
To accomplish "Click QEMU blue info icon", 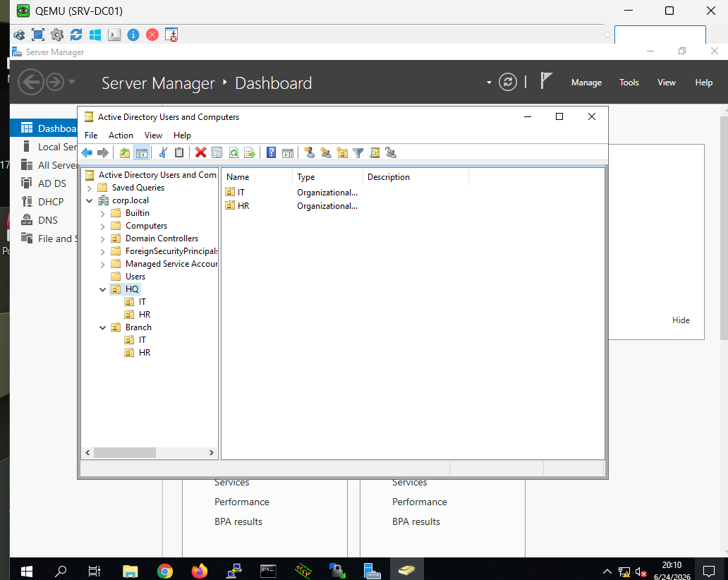I will 133,35.
